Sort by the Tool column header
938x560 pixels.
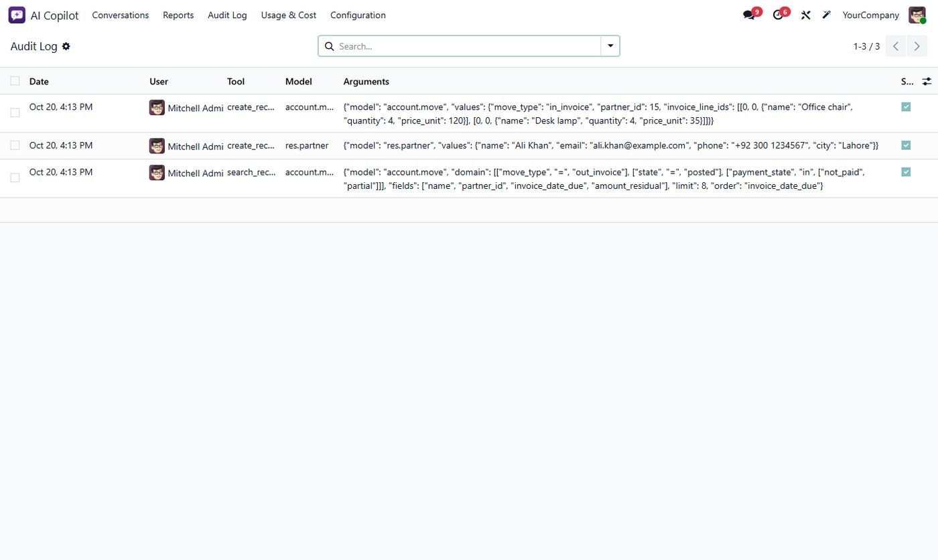pyautogui.click(x=236, y=82)
